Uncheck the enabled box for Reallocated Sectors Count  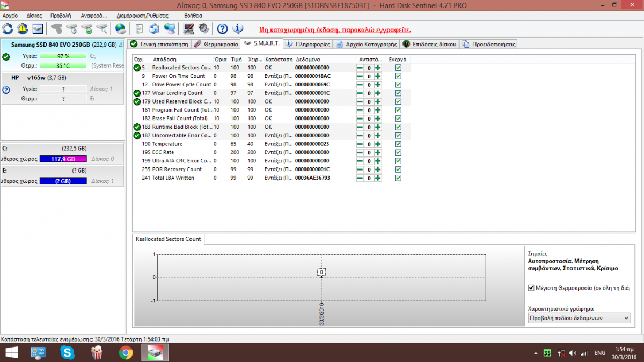[x=398, y=68]
